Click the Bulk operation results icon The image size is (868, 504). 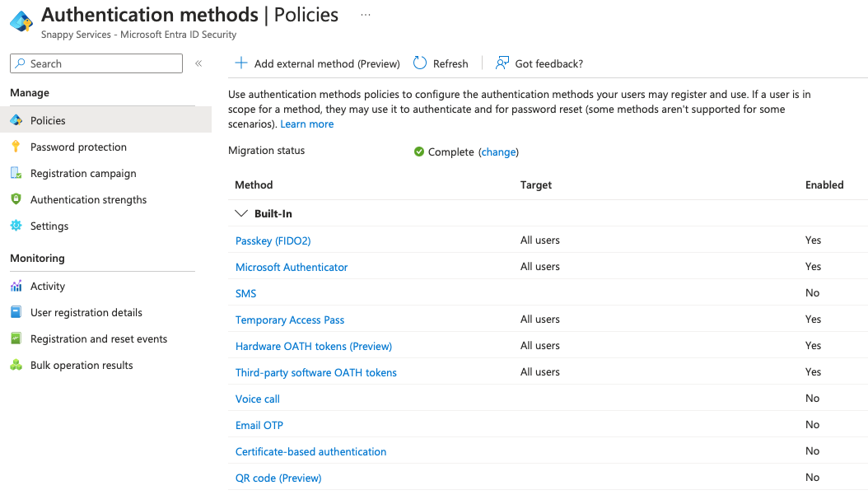coord(16,365)
